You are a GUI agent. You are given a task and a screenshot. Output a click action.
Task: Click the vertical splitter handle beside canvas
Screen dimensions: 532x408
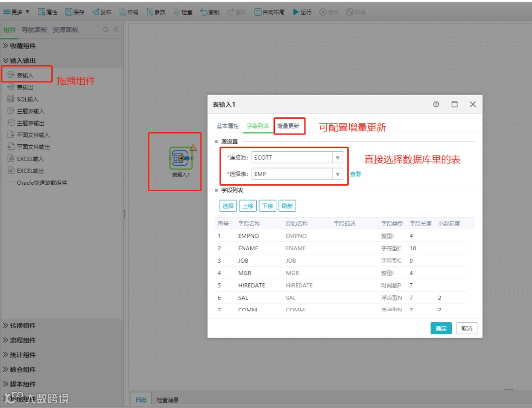(x=125, y=214)
